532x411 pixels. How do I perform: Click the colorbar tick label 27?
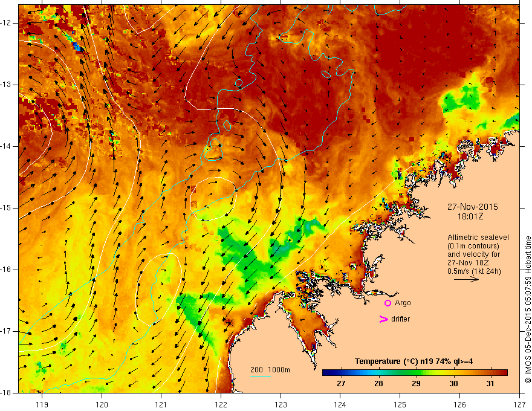click(x=341, y=384)
